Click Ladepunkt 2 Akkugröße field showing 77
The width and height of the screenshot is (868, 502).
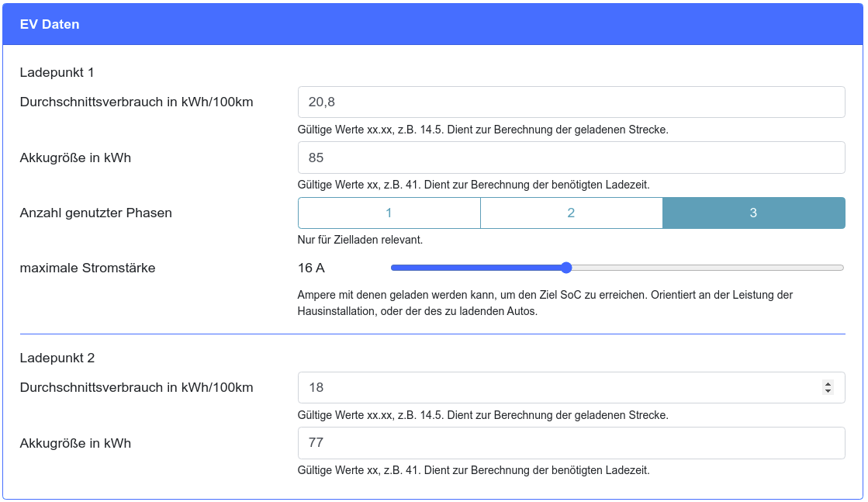tap(571, 443)
